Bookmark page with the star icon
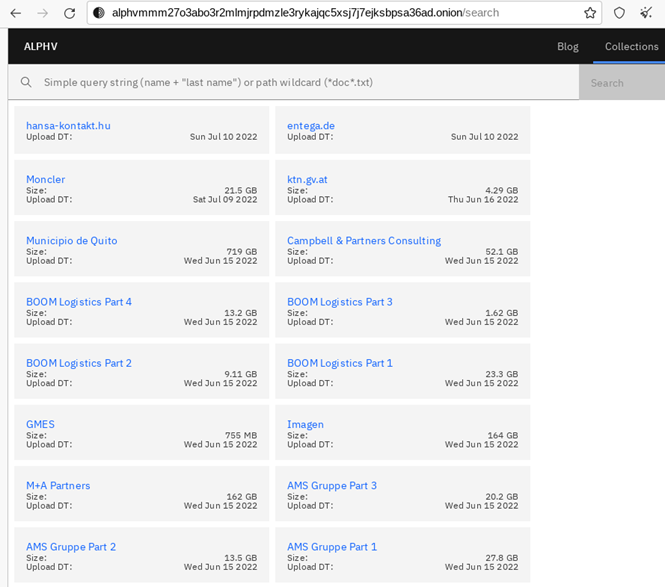 click(590, 13)
